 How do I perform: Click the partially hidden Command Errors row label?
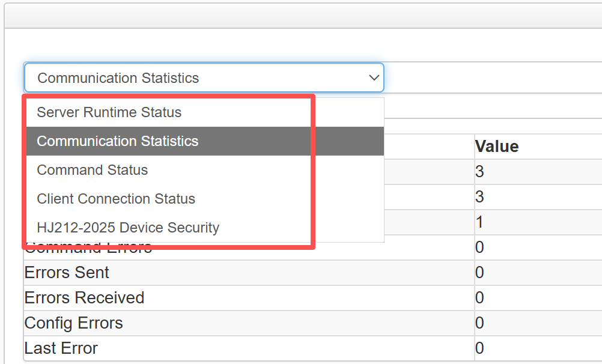88,249
